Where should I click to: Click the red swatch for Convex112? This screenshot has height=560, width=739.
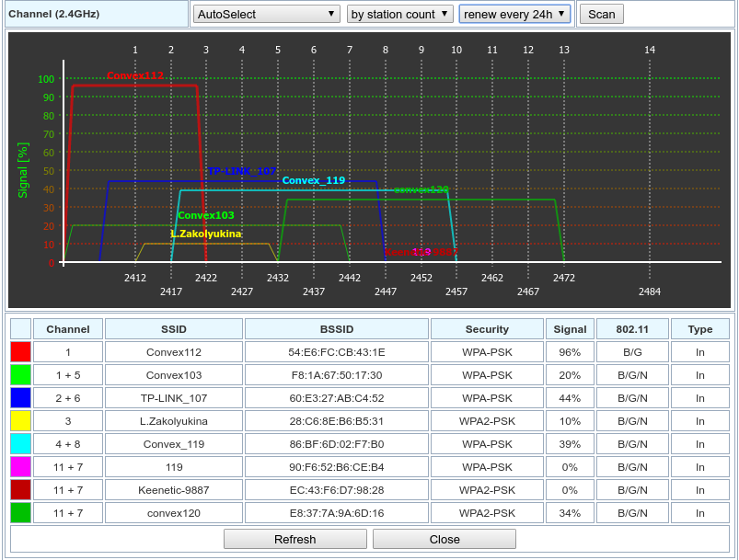point(20,352)
